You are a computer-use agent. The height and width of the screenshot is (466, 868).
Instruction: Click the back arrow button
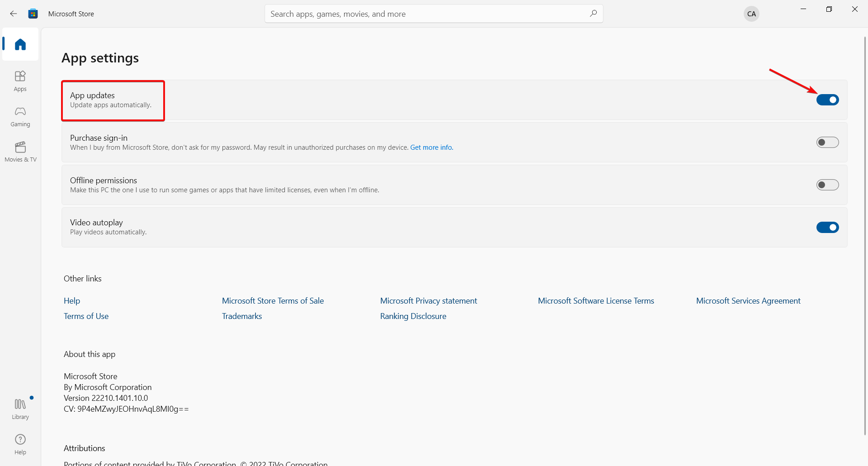point(14,14)
